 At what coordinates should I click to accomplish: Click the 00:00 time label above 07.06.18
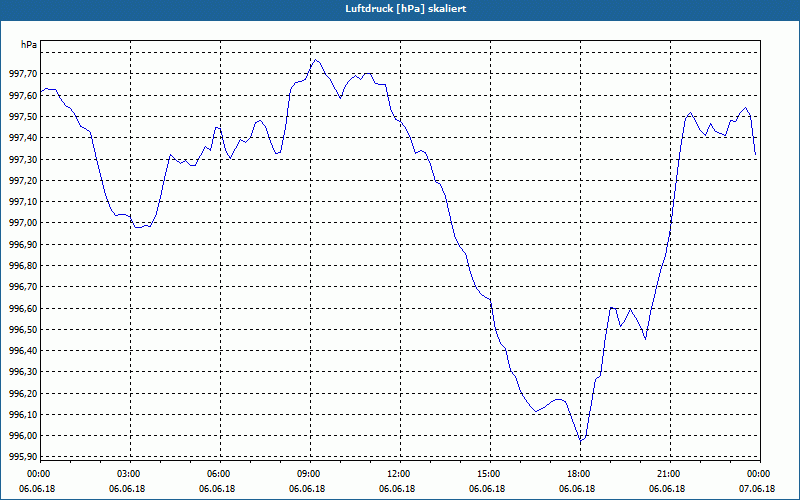coord(757,474)
